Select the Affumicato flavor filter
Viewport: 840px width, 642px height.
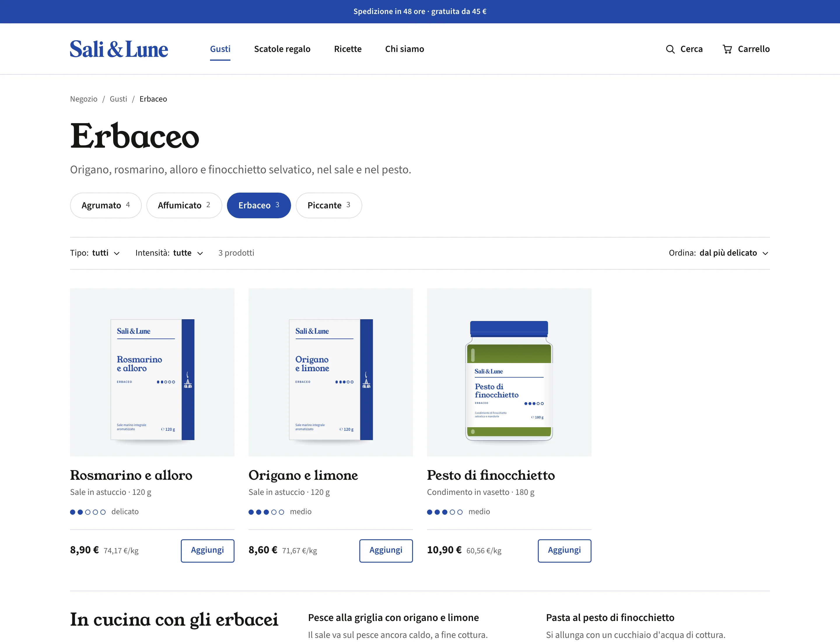[x=184, y=205]
